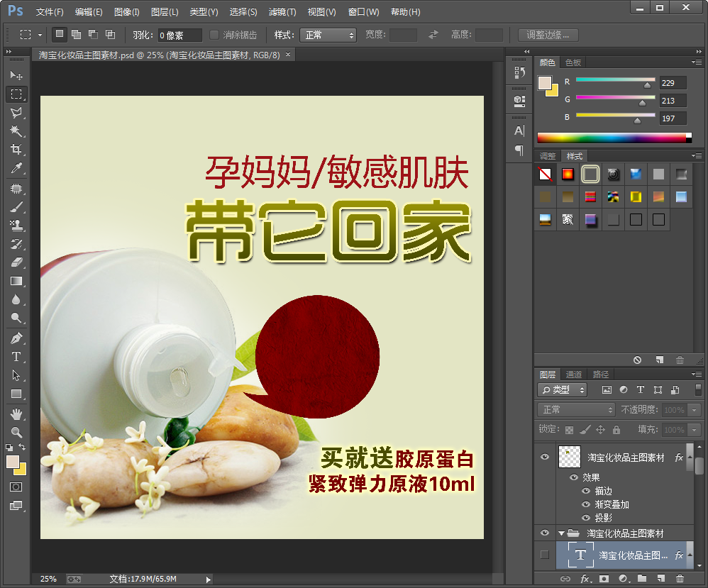
Task: Select the Rectangular Marquee tool
Action: point(16,94)
